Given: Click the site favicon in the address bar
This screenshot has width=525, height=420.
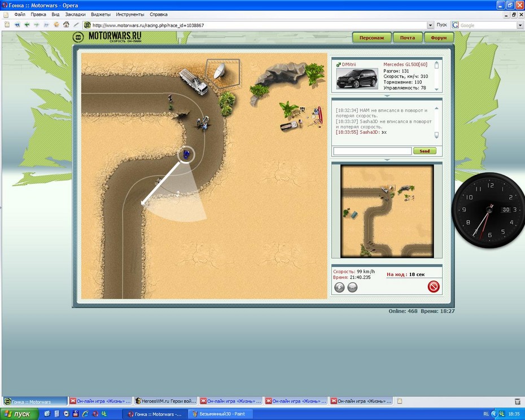Looking at the screenshot, I should (88, 25).
